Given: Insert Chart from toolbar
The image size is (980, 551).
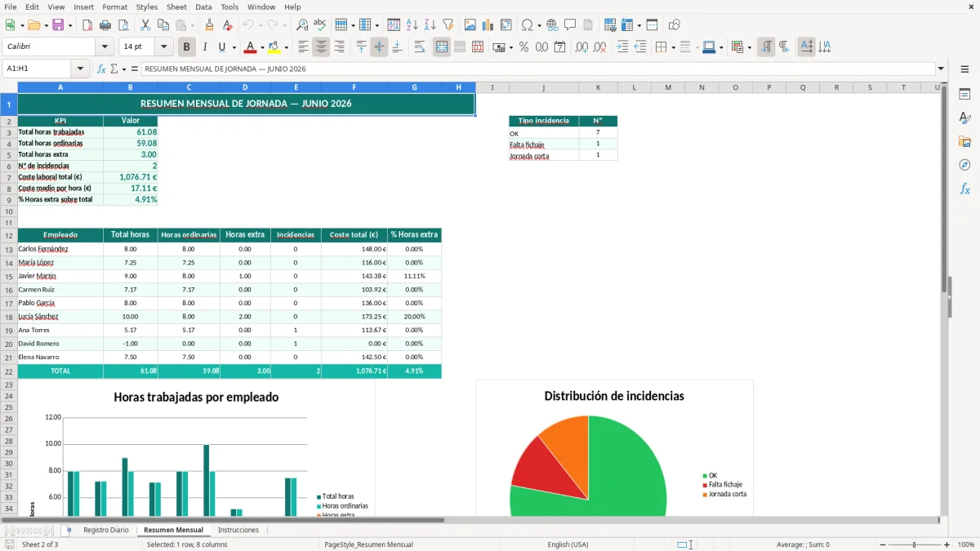Looking at the screenshot, I should tap(488, 25).
